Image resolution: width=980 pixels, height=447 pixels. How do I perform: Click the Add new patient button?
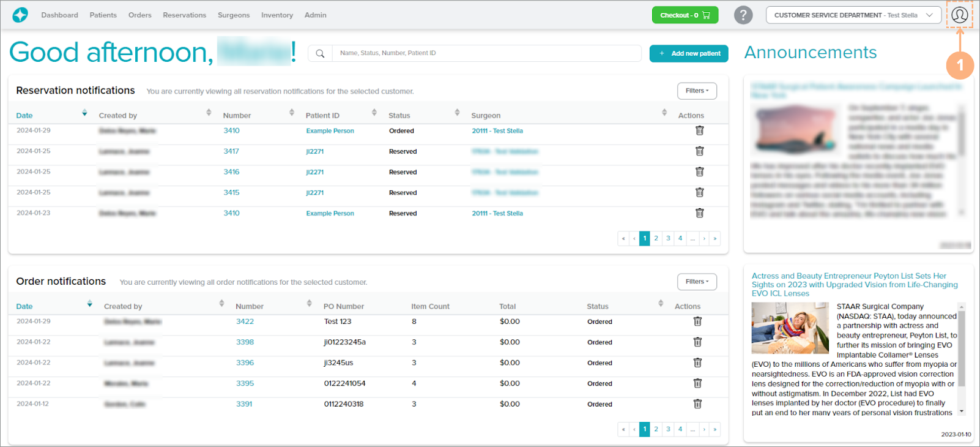[x=689, y=53]
